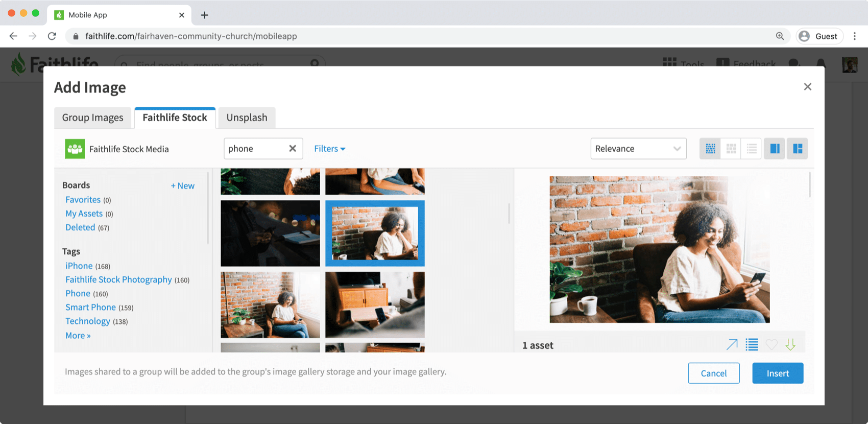Image resolution: width=868 pixels, height=424 pixels.
Task: Favorite the asset with the heart icon
Action: 771,345
